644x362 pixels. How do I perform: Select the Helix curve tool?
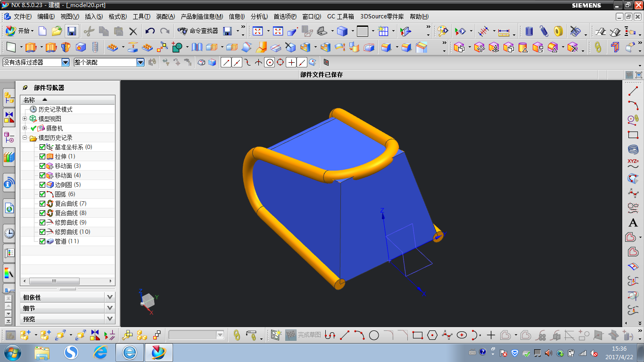633,149
